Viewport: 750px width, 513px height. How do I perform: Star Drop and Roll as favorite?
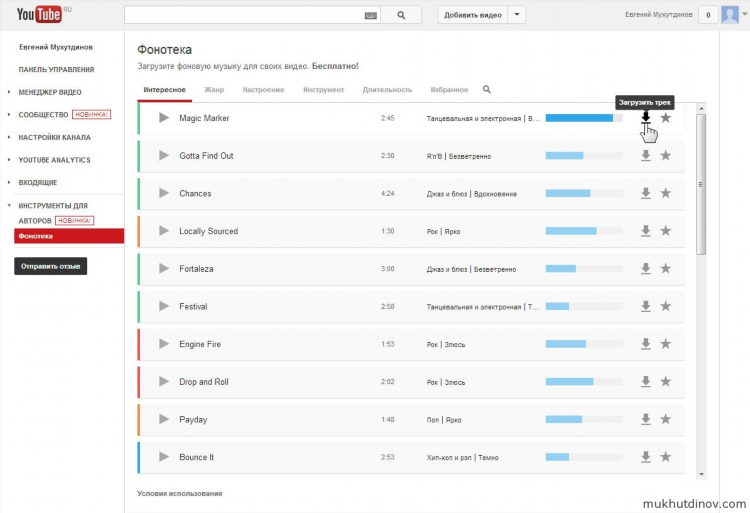[x=666, y=382]
